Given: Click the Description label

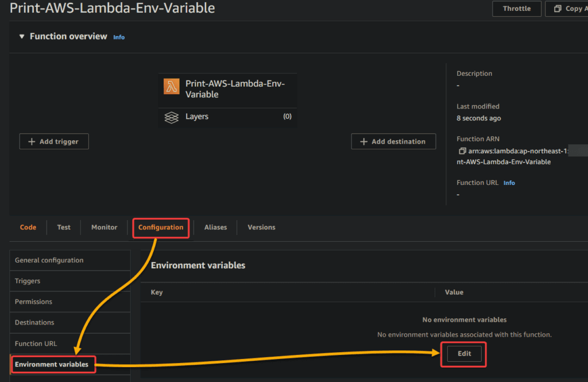Looking at the screenshot, I should (x=474, y=74).
